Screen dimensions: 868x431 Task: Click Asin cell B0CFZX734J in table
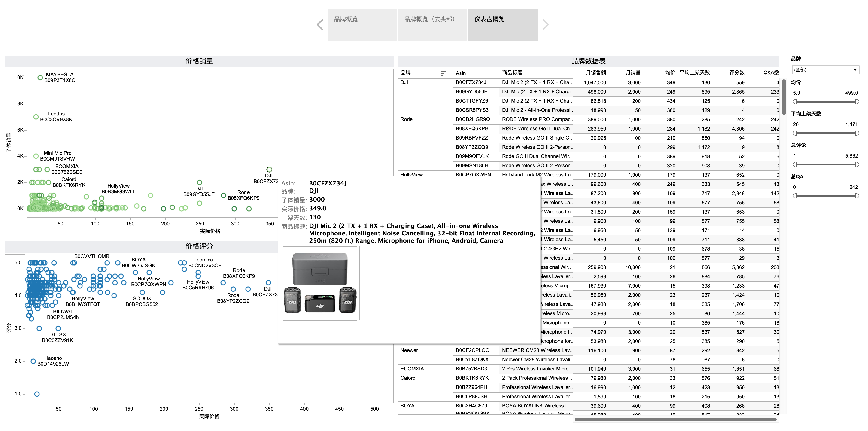471,82
